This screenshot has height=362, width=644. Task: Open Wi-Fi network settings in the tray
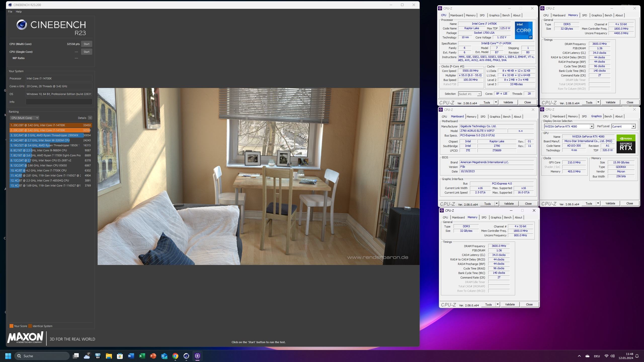[606, 356]
